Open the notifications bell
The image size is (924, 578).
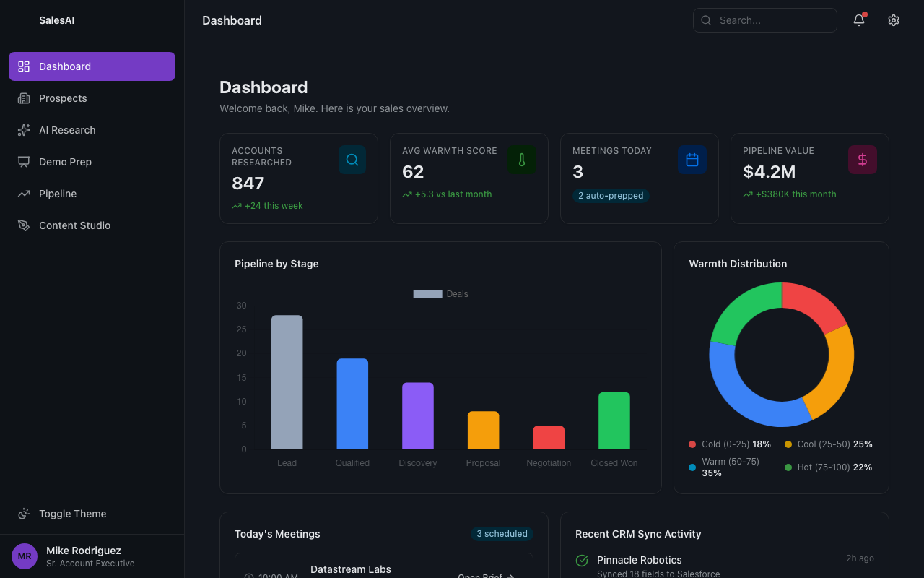(858, 20)
